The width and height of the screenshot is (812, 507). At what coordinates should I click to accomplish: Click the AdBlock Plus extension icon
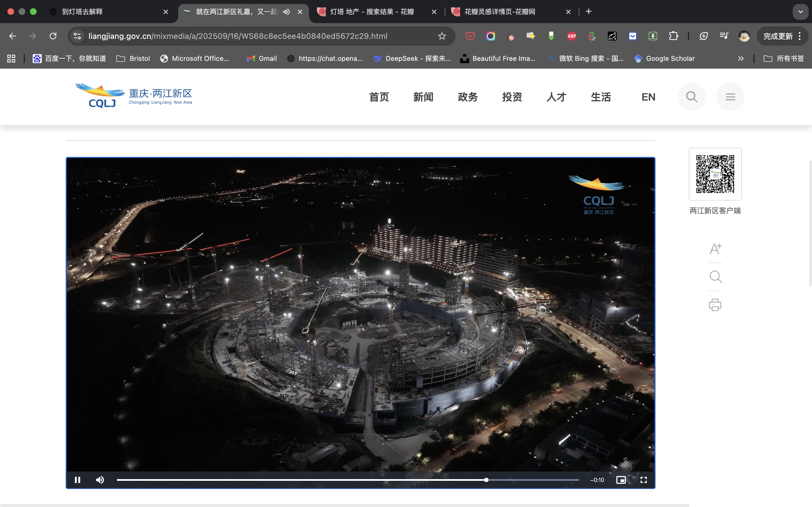[572, 36]
